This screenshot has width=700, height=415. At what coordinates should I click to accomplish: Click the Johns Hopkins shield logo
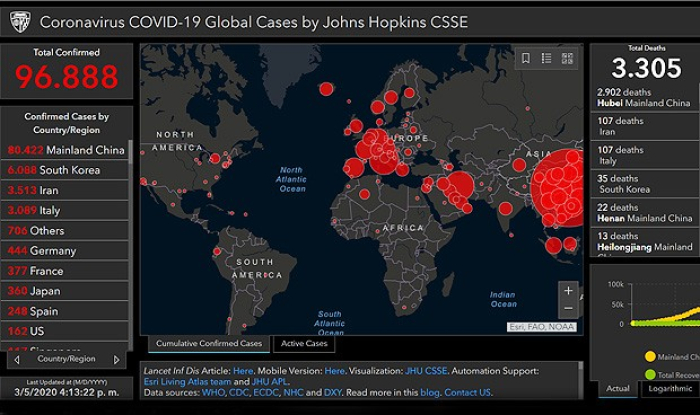[x=20, y=22]
